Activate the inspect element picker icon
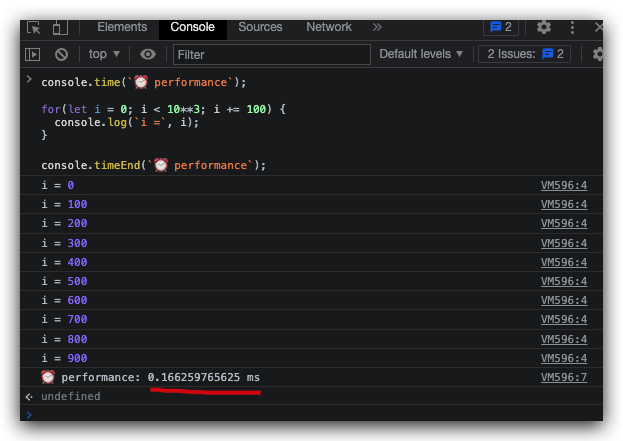The height and width of the screenshot is (441, 623). 34,28
